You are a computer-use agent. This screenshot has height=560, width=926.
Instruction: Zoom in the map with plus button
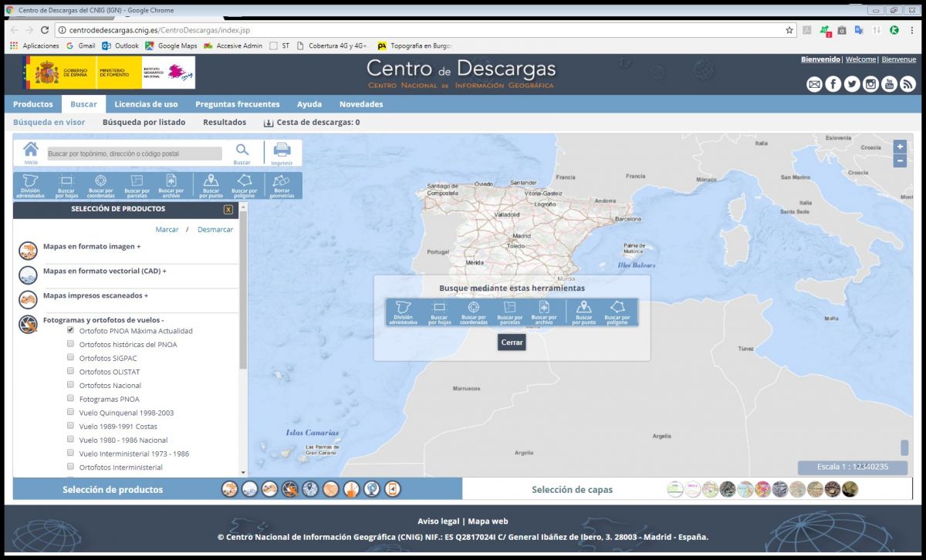(900, 147)
